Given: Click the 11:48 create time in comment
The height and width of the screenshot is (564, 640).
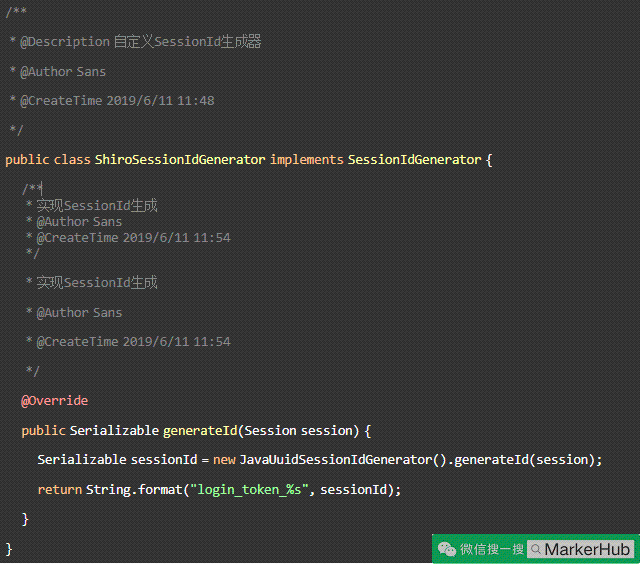Looking at the screenshot, I should (195, 101).
